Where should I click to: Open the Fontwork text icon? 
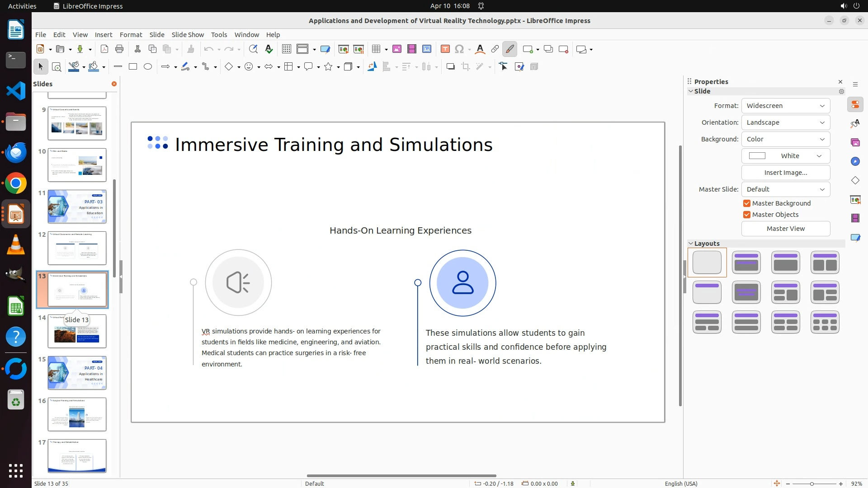click(480, 49)
